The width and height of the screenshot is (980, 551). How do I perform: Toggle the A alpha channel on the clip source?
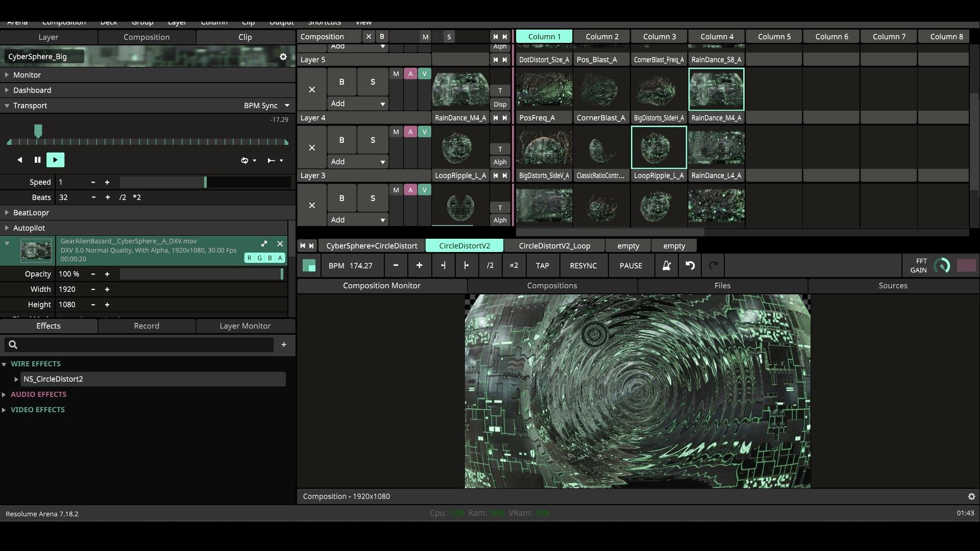pyautogui.click(x=280, y=258)
